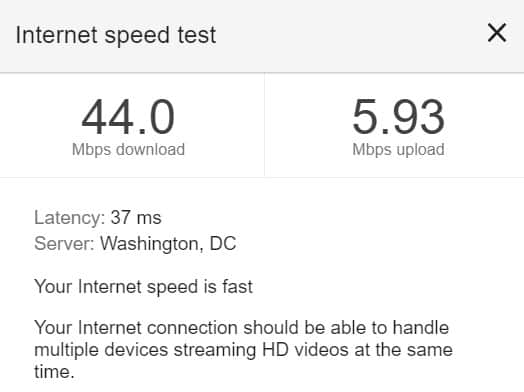This screenshot has width=524, height=392.
Task: Select the 44.0 download speed value
Action: click(128, 117)
